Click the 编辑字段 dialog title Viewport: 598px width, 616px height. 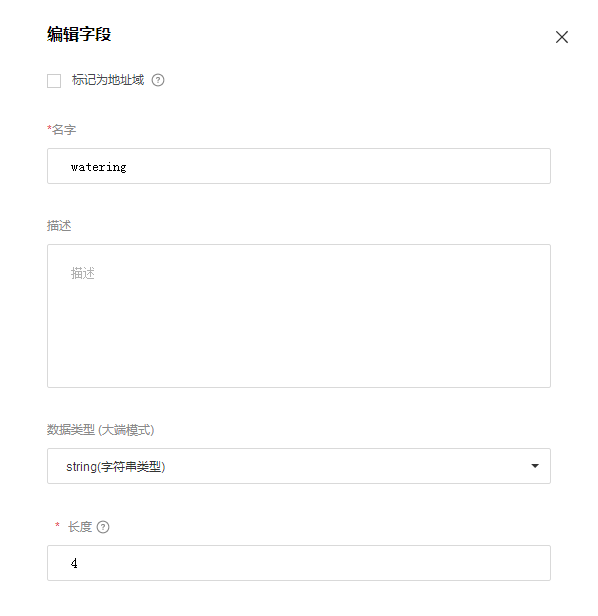[79, 34]
